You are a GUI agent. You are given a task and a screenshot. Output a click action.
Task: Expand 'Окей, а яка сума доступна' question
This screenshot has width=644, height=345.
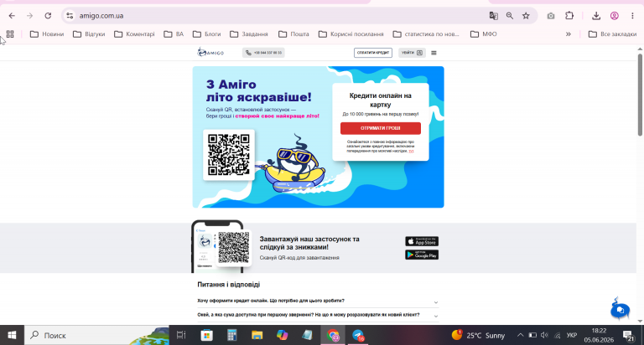(x=318, y=315)
